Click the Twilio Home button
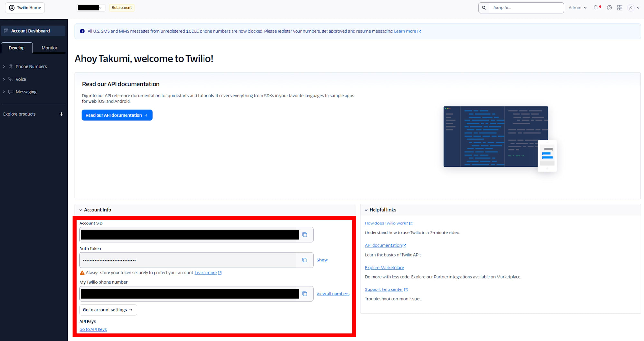The width and height of the screenshot is (644, 341). tap(25, 8)
